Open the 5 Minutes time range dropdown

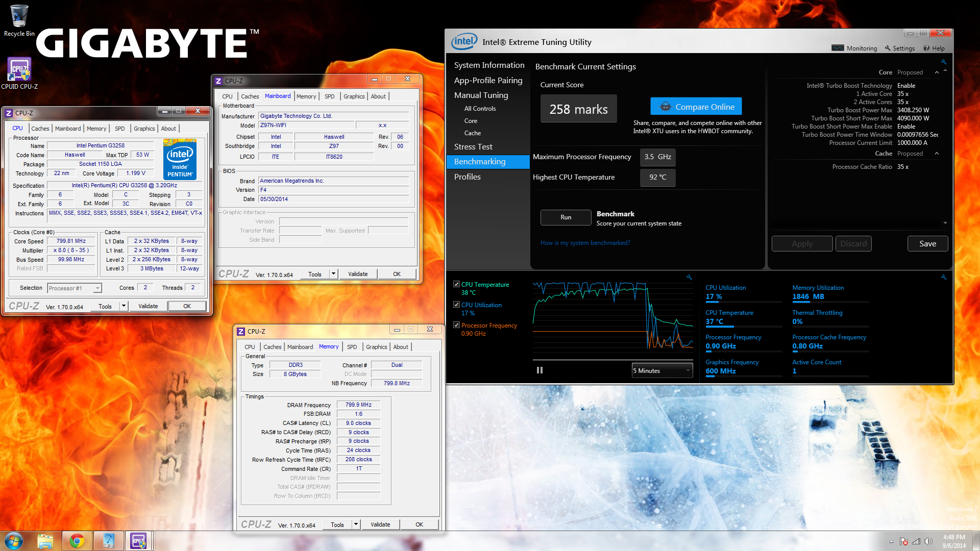[662, 370]
